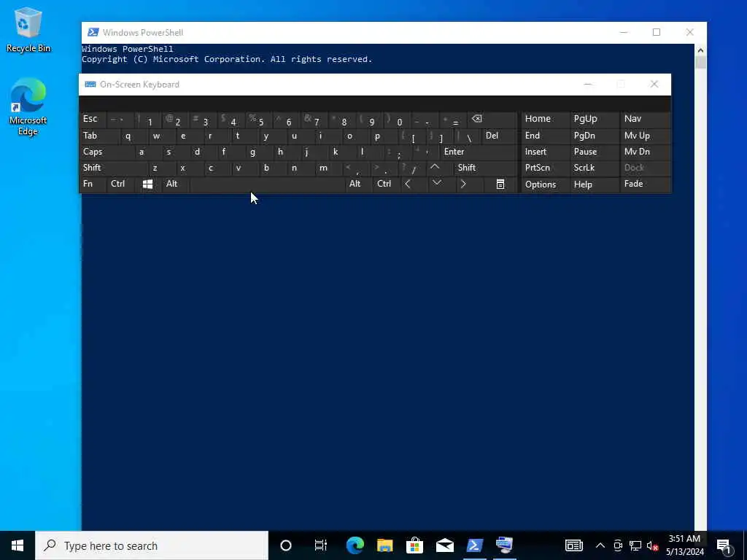The height and width of the screenshot is (560, 747).
Task: Open On-Screen Keyboard Options
Action: click(544, 184)
